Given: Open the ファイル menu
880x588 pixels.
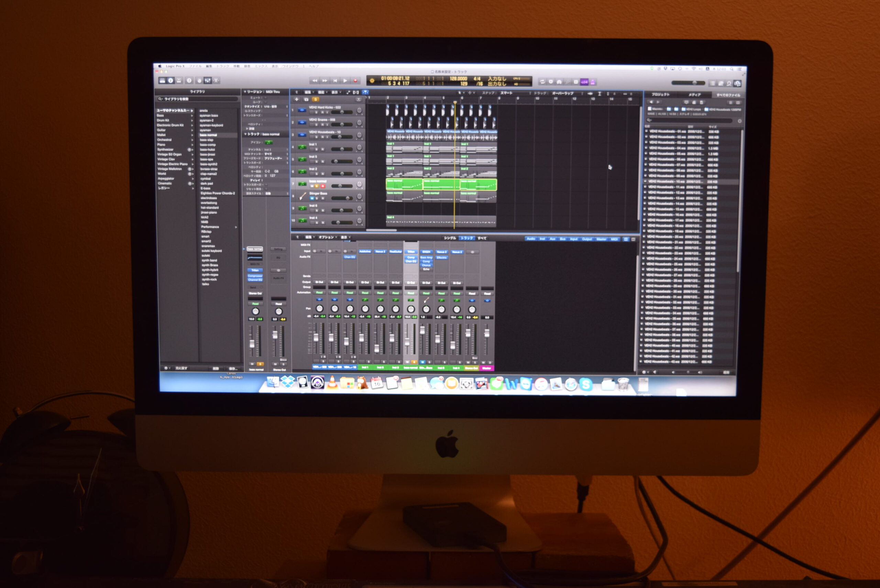Looking at the screenshot, I should [195, 66].
